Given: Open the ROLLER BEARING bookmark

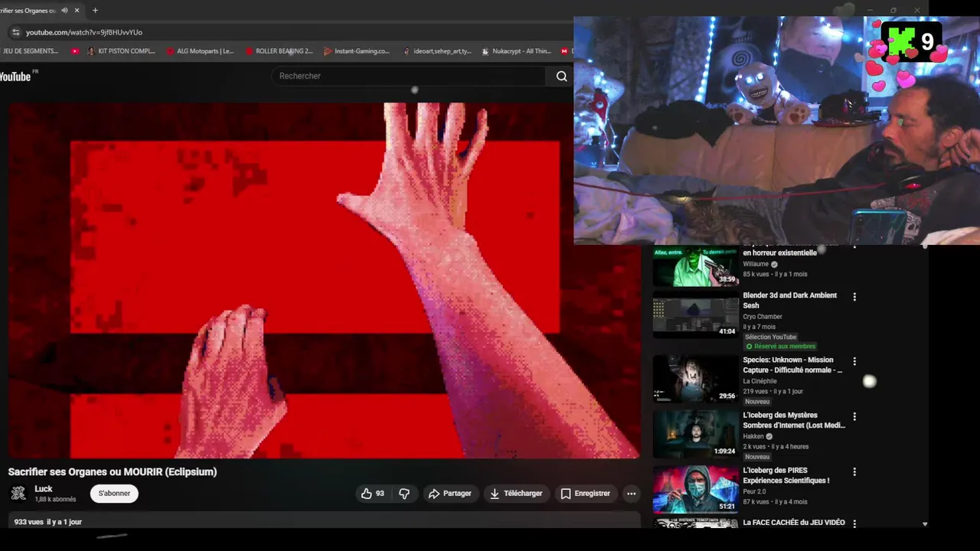Looking at the screenshot, I should (x=279, y=51).
